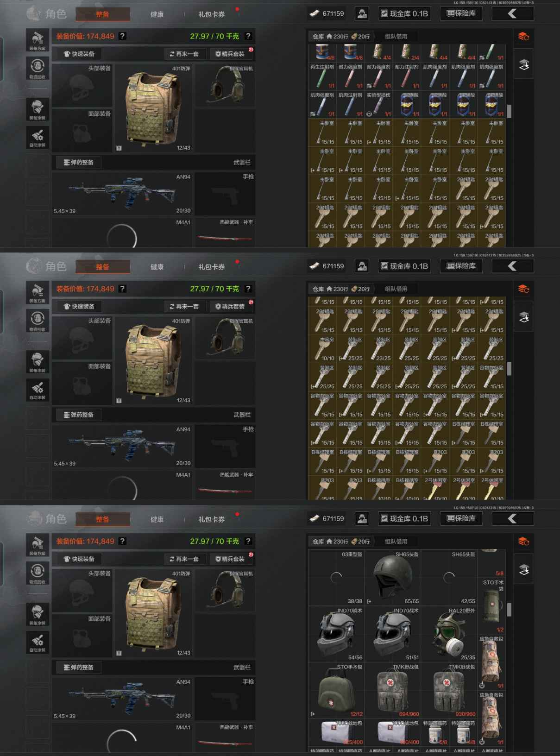
Task: Click orange sort icon beside the helmet inventory
Action: (524, 542)
